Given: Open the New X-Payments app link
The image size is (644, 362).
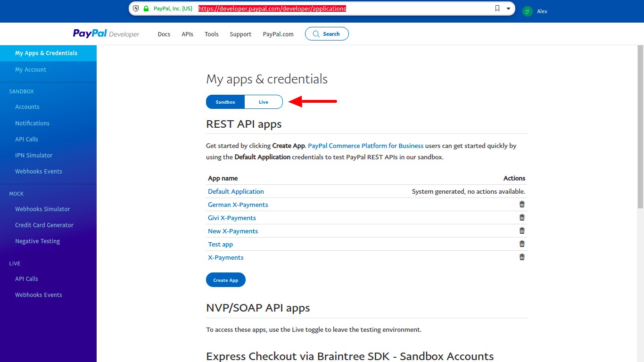Looking at the screenshot, I should (233, 231).
